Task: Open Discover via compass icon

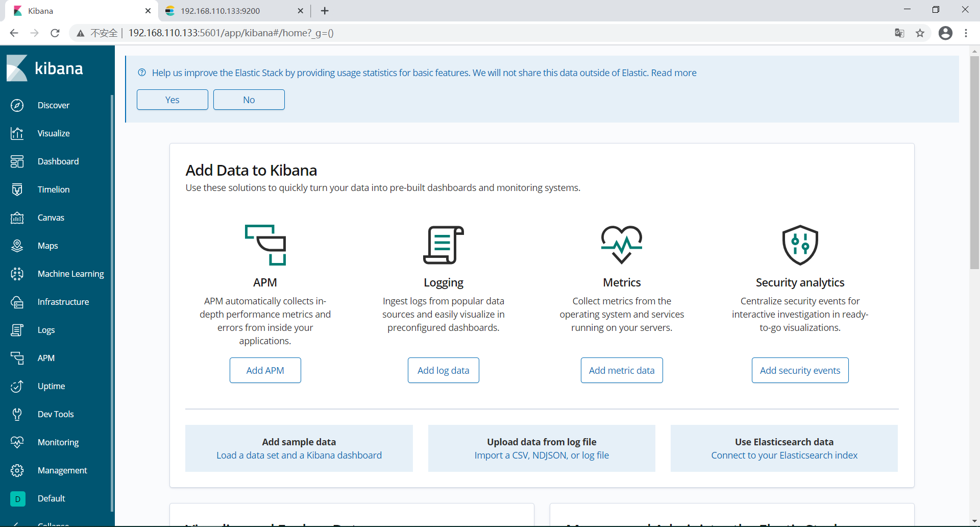Action: tap(17, 105)
